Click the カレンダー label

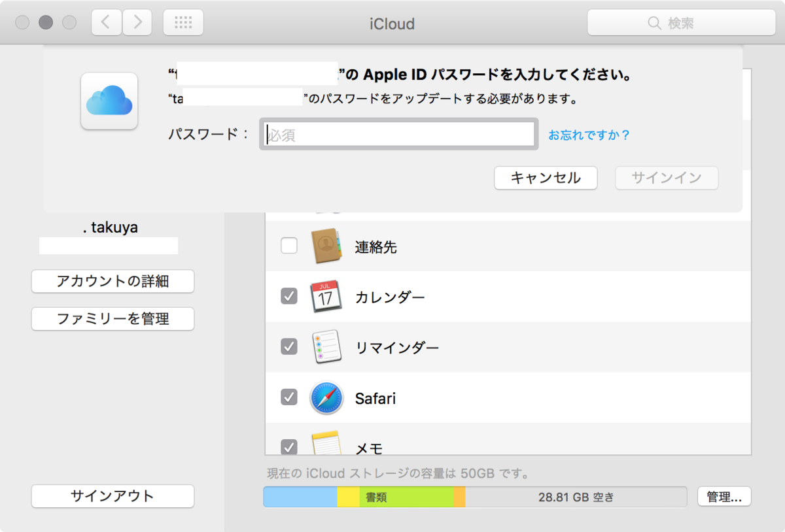coord(390,297)
